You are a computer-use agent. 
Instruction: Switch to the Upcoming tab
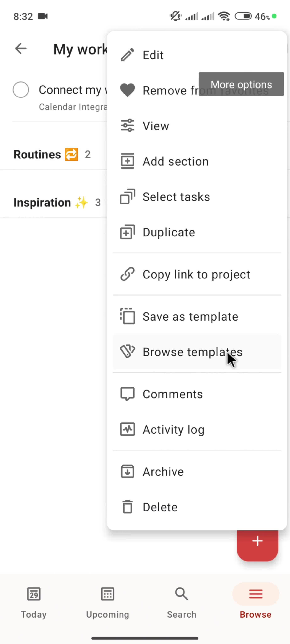tap(108, 603)
